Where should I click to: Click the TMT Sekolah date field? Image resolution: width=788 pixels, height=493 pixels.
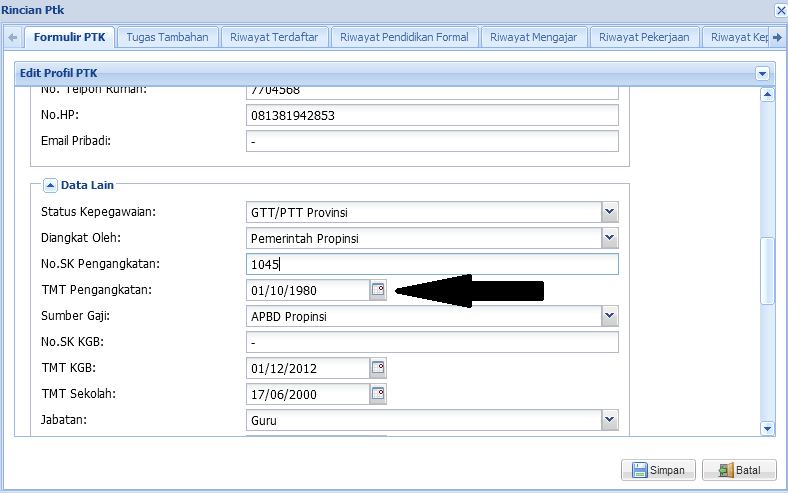308,395
